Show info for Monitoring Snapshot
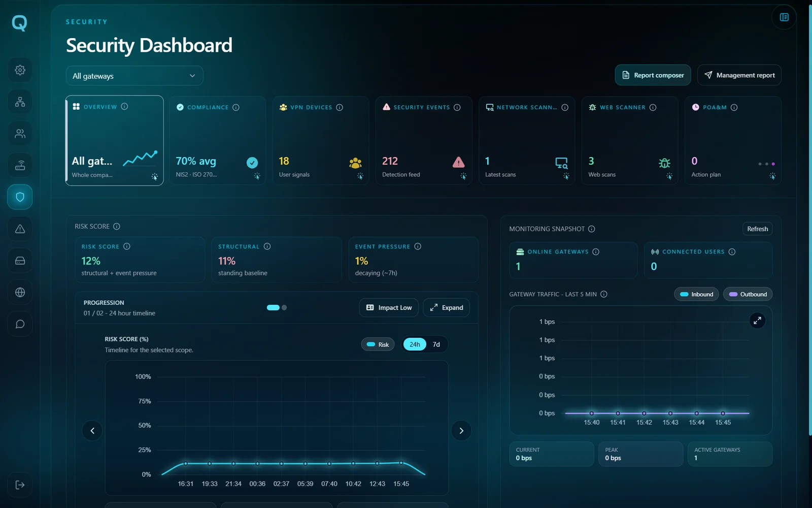This screenshot has width=812, height=508. 592,229
